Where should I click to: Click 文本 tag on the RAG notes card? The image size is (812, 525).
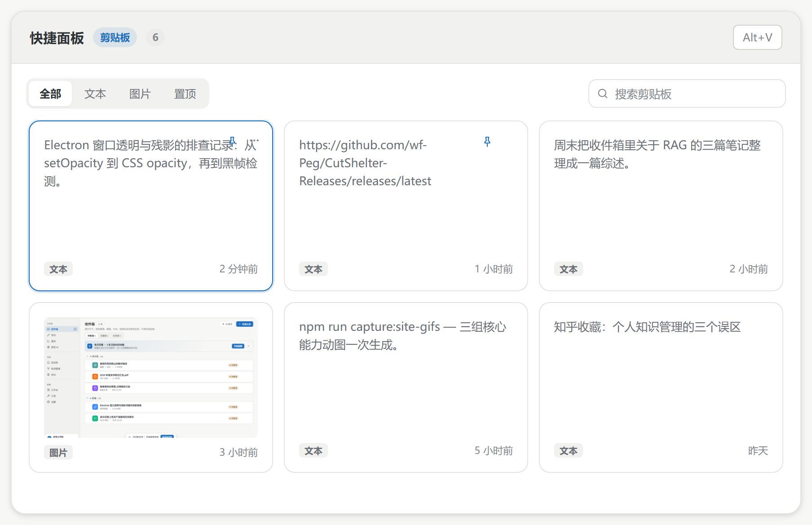click(x=569, y=269)
